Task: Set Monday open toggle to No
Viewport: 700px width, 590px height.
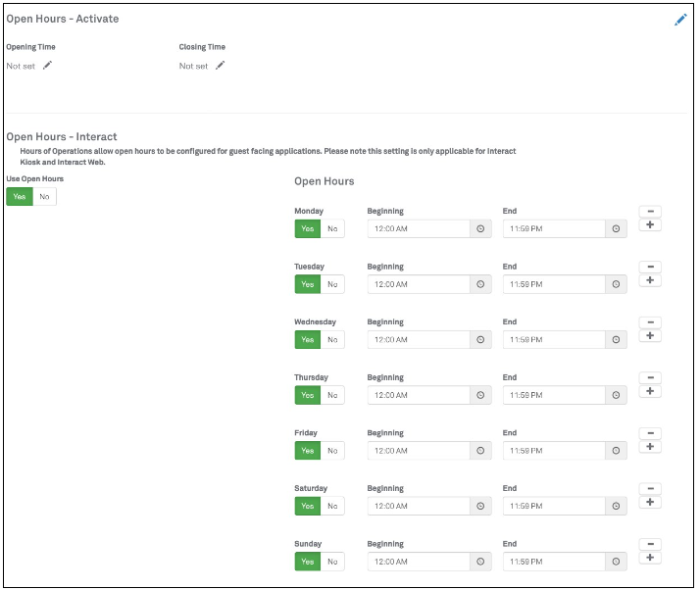Action: click(332, 229)
